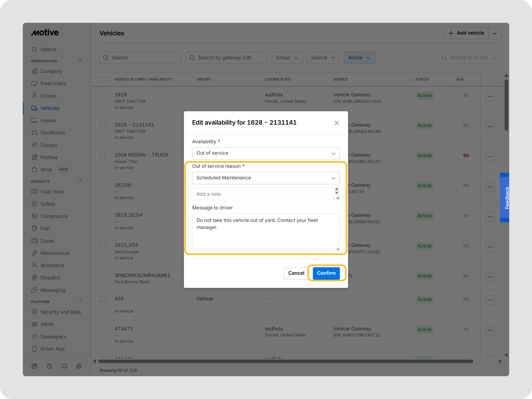
Task: Open the help question mark icon
Action: [49, 366]
